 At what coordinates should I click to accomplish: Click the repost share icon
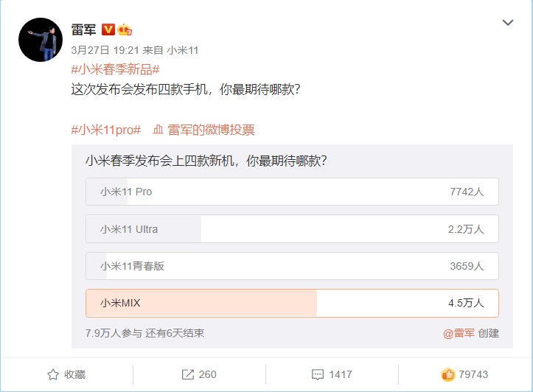187,374
